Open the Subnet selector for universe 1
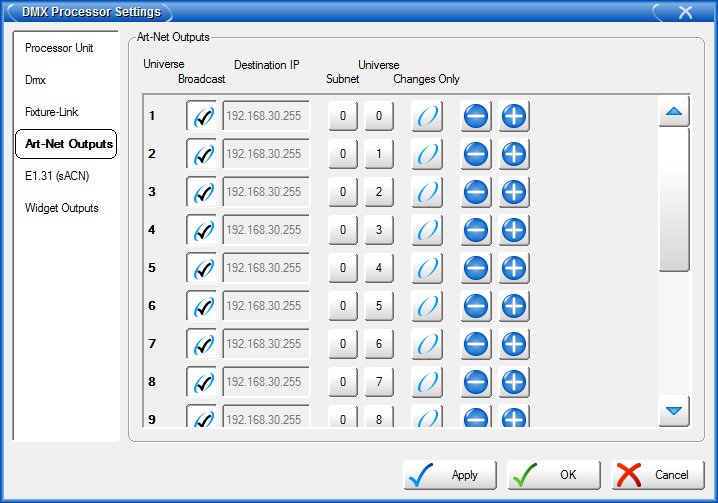Screen dimensions: 718x503 [342, 116]
